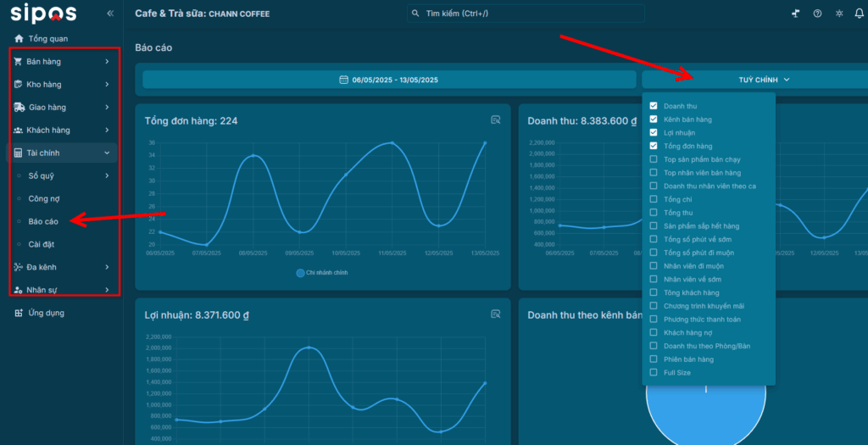Click the Bán hàng shopping cart icon
Screen dimensions: 868x445
[19, 61]
